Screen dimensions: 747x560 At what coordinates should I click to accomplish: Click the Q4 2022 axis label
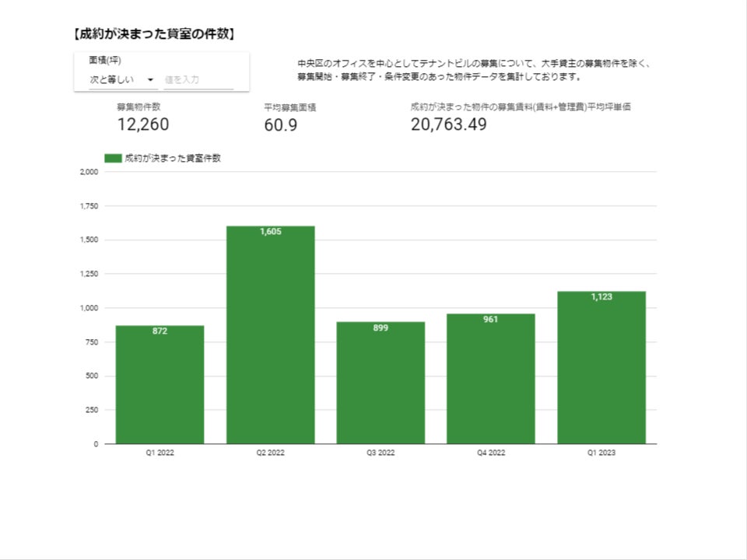[491, 453]
